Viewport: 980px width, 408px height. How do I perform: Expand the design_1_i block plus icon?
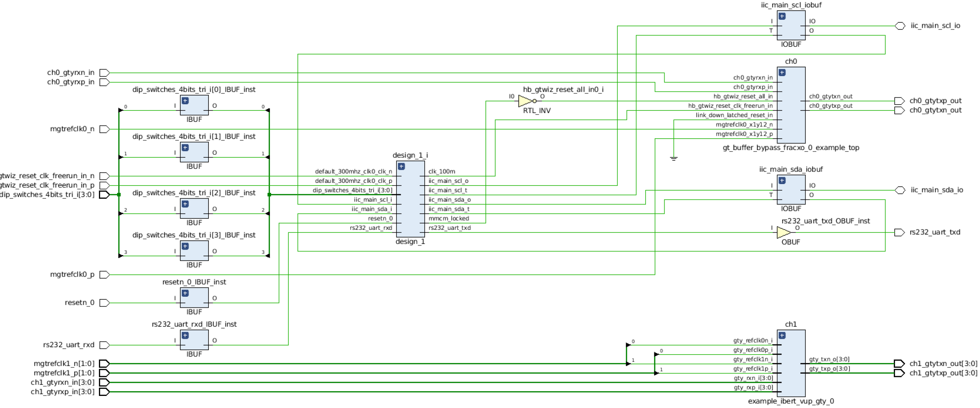401,166
